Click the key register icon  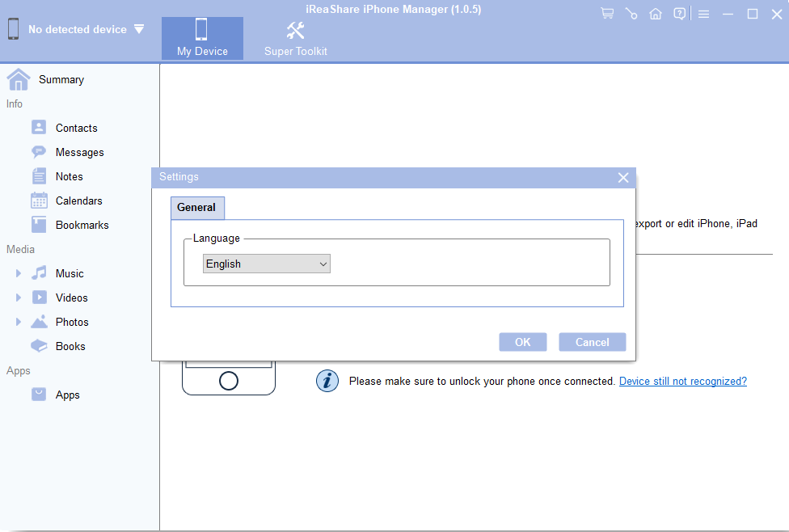pyautogui.click(x=631, y=14)
